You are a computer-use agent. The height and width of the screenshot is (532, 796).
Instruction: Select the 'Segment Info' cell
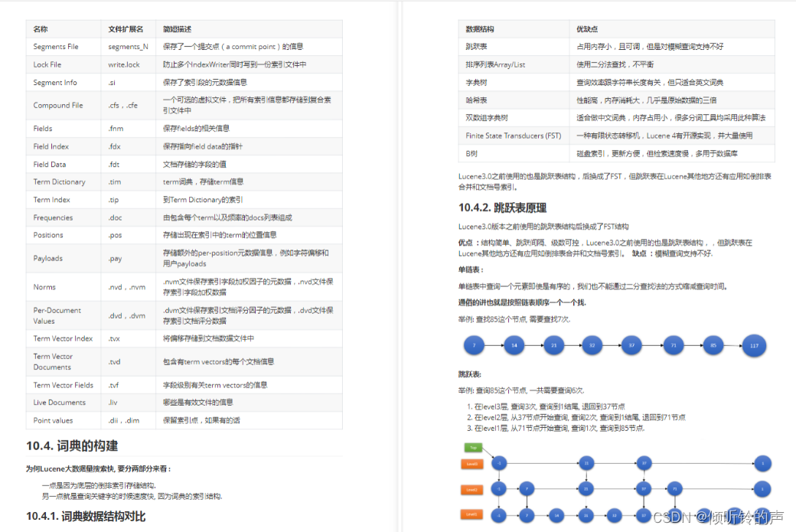64,82
